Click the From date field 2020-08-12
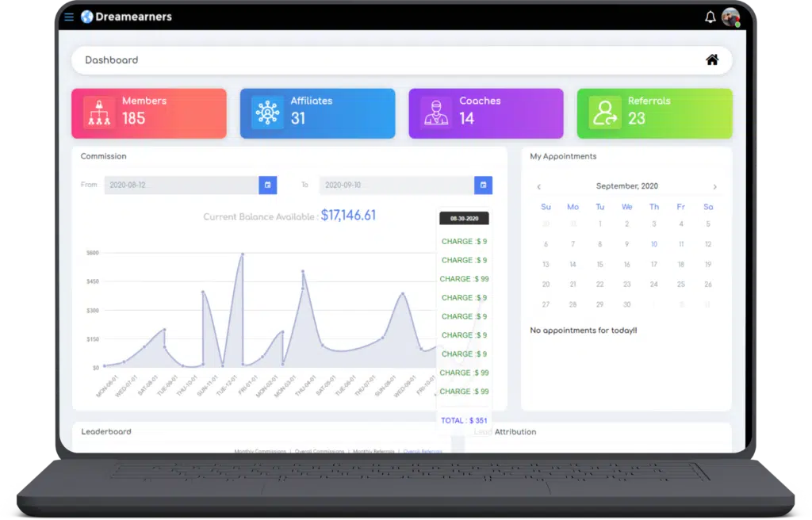812x520 pixels. click(x=182, y=185)
